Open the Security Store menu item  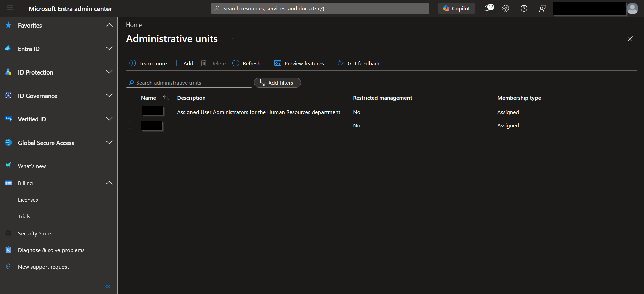[35, 233]
